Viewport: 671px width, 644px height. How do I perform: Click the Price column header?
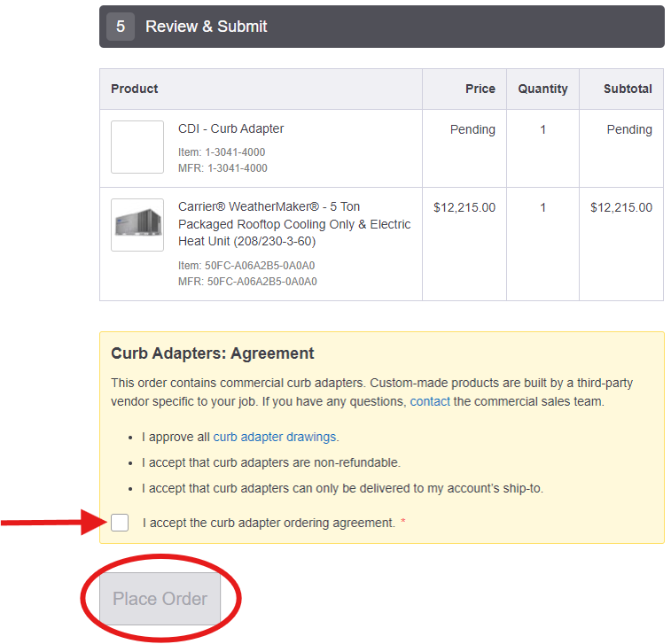point(480,89)
